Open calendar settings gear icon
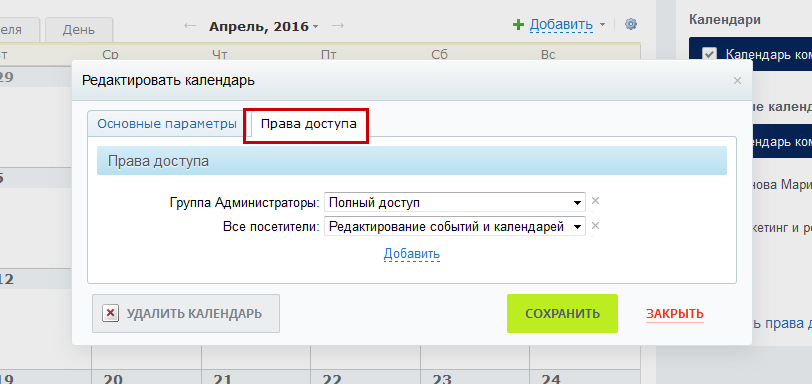The image size is (812, 384). click(x=630, y=24)
